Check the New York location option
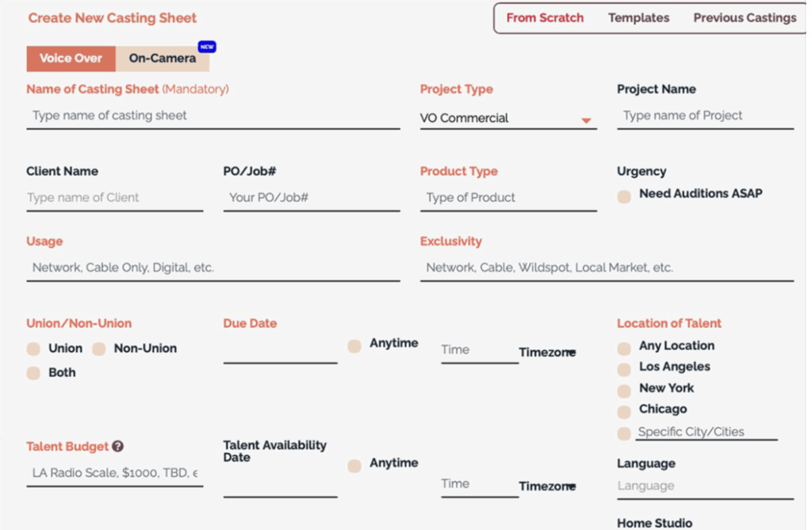Viewport: 812px width, 530px height. [625, 391]
